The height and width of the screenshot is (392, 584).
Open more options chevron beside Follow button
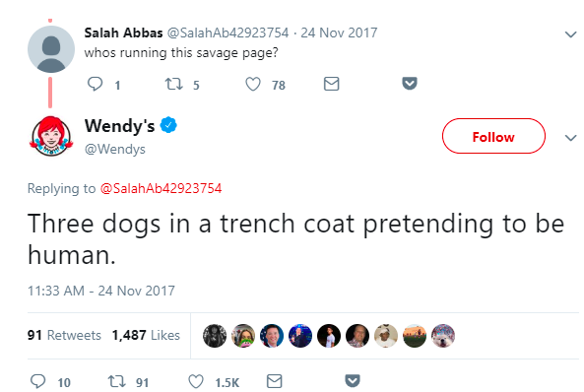[570, 138]
